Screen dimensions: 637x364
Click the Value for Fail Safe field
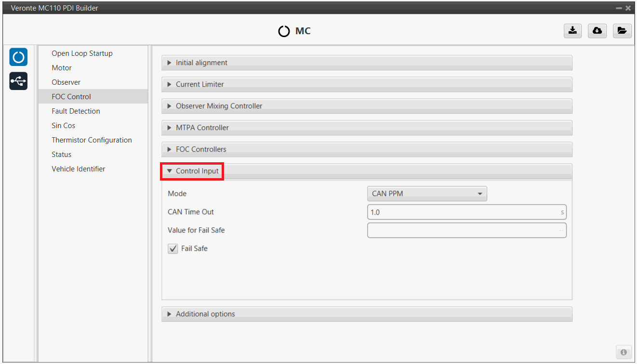pos(463,230)
